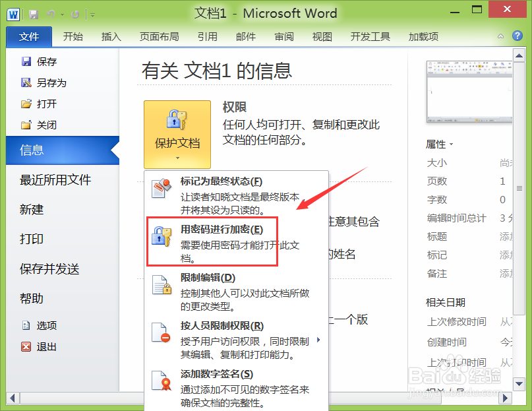Click the vertical scrollbar up arrow
The image size is (532, 411).
(519, 55)
